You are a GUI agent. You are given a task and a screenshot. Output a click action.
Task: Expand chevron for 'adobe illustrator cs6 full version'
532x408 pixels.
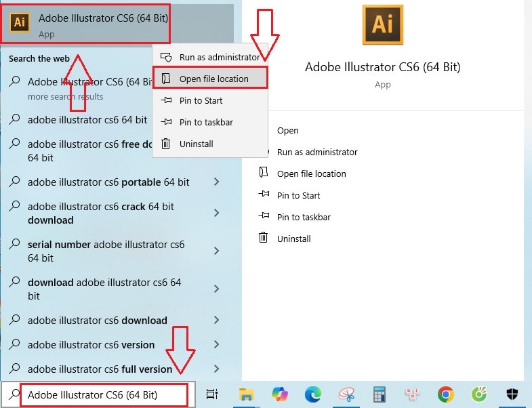coord(216,369)
